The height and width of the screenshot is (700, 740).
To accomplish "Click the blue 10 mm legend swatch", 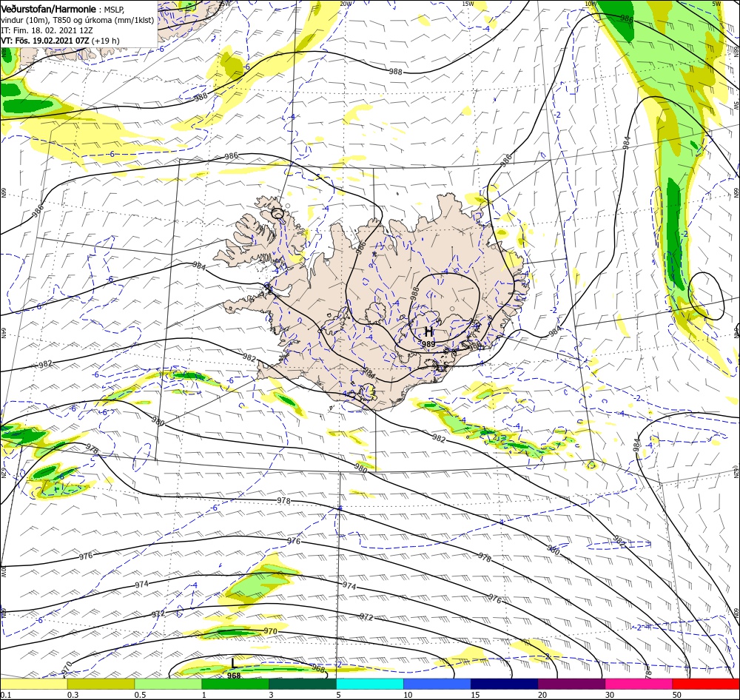I will (x=437, y=684).
